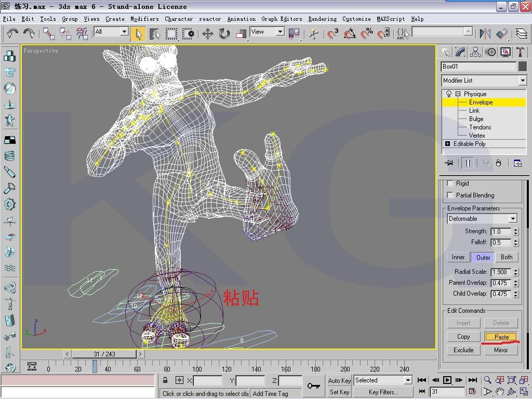Select the Bulge sub-object level
The height and width of the screenshot is (399, 532).
(476, 119)
